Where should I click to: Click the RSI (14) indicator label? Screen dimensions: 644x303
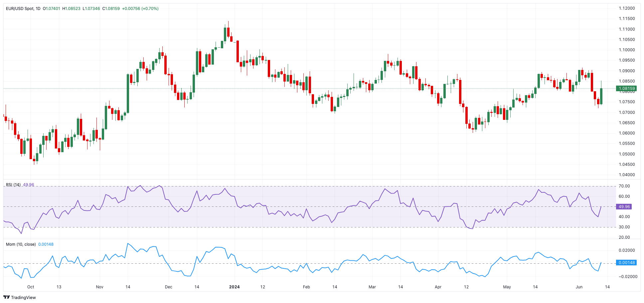point(13,185)
